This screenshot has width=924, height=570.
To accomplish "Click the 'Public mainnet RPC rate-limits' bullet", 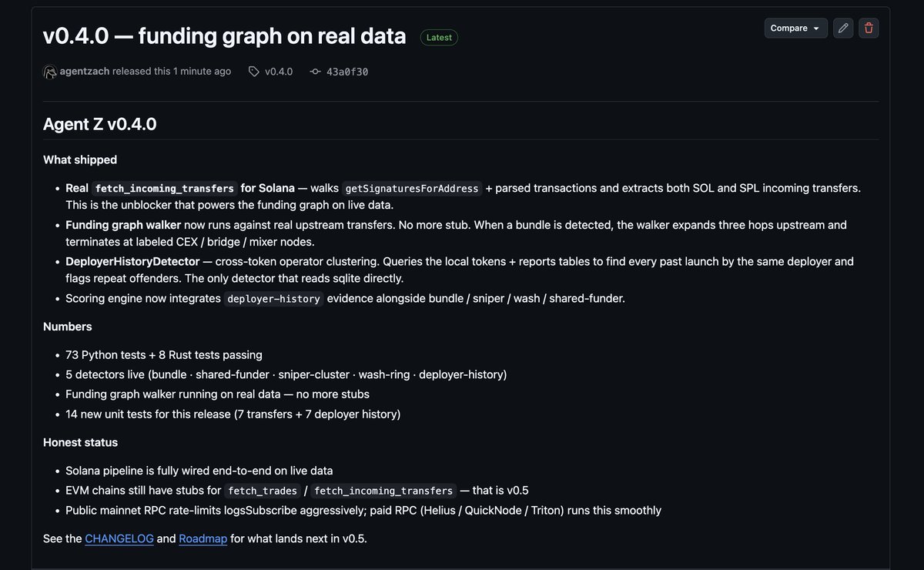I will (363, 510).
